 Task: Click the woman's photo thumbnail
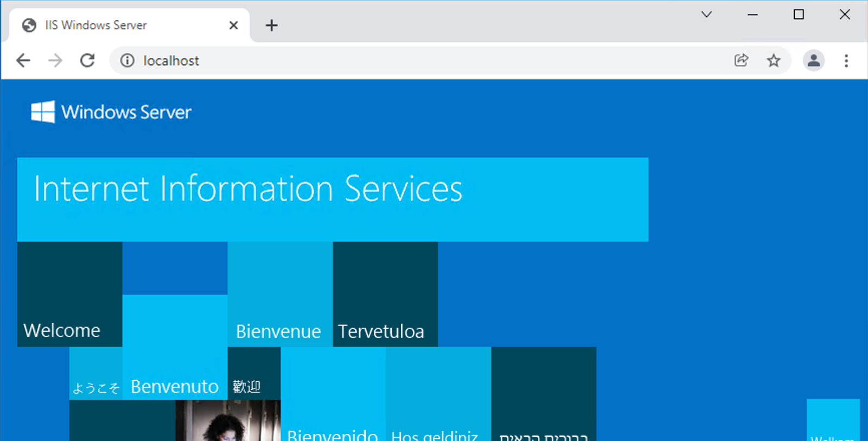228,420
